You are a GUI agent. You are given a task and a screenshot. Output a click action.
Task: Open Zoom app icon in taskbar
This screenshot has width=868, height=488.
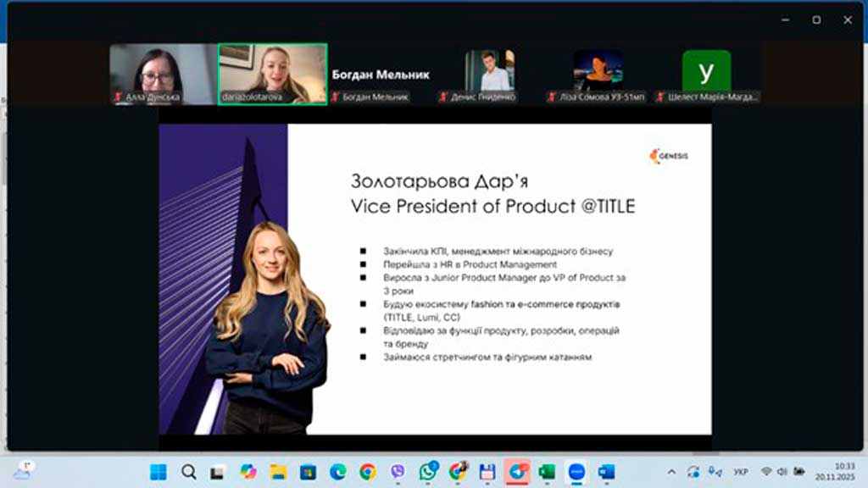click(576, 472)
